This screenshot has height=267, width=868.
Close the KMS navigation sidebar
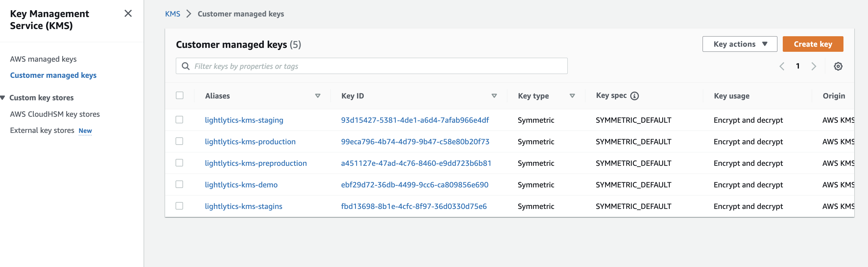(x=128, y=13)
